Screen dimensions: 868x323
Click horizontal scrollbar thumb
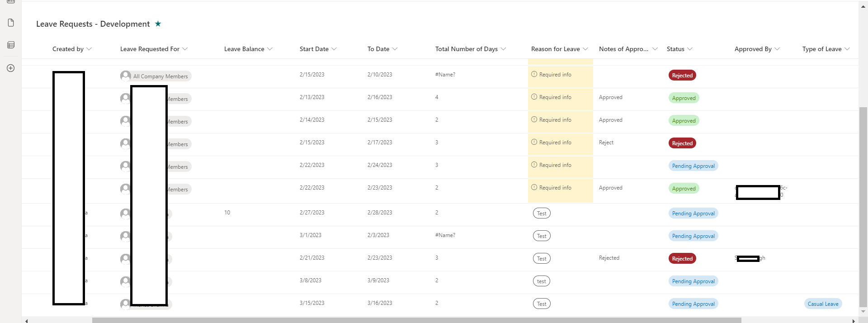tap(416, 320)
